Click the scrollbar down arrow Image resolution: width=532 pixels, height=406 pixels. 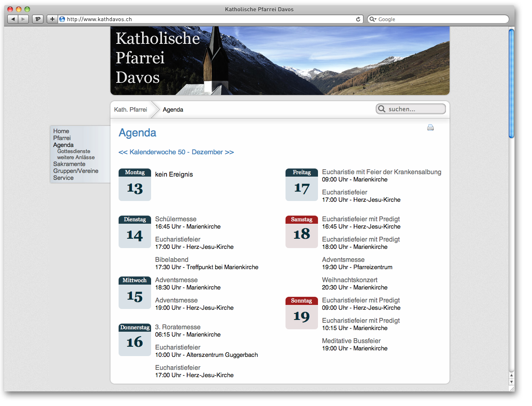pyautogui.click(x=511, y=382)
